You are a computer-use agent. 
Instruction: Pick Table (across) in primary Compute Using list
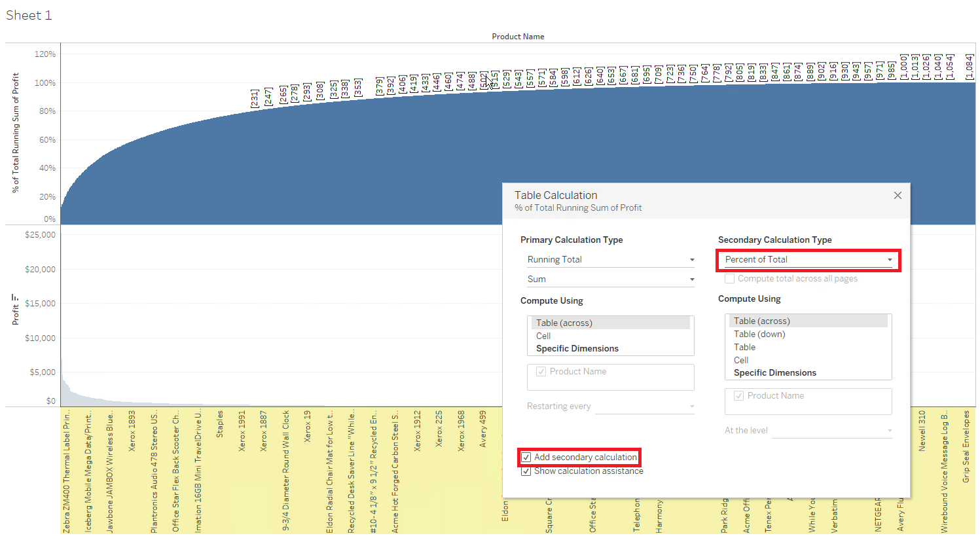(x=564, y=323)
